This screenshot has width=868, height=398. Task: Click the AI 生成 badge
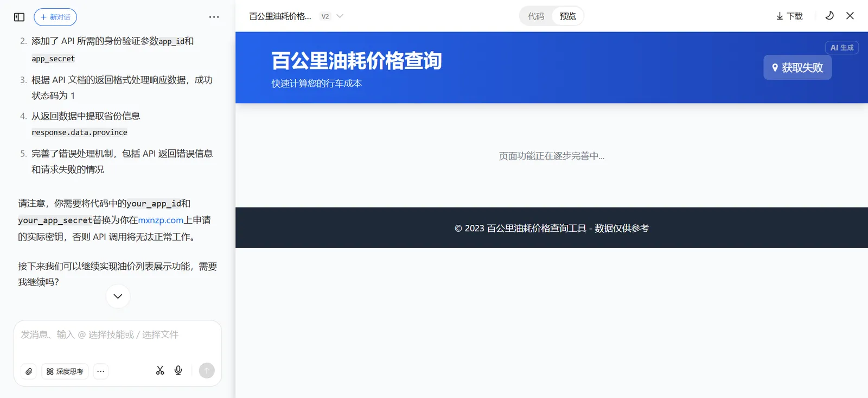(842, 48)
